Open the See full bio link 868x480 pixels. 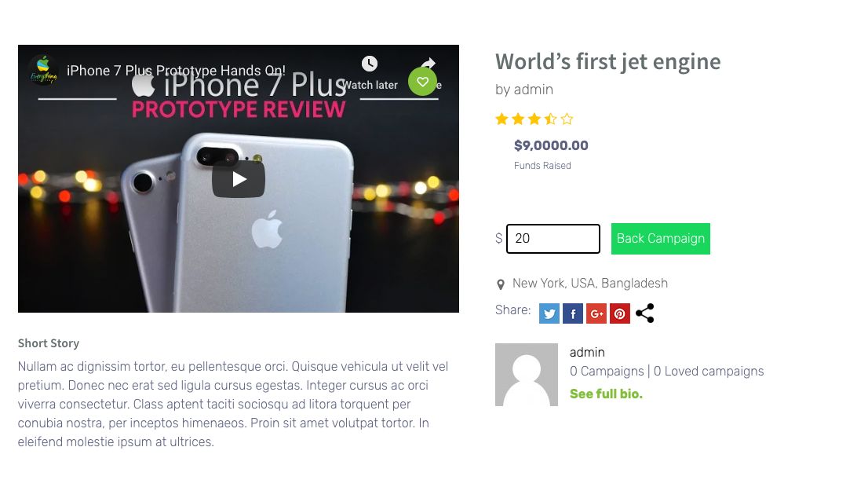tap(606, 394)
